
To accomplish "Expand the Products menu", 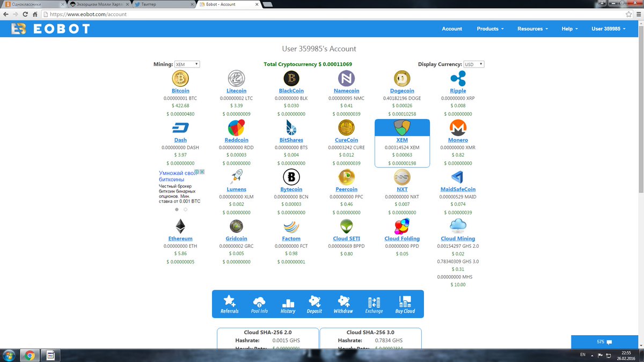I will pos(489,28).
